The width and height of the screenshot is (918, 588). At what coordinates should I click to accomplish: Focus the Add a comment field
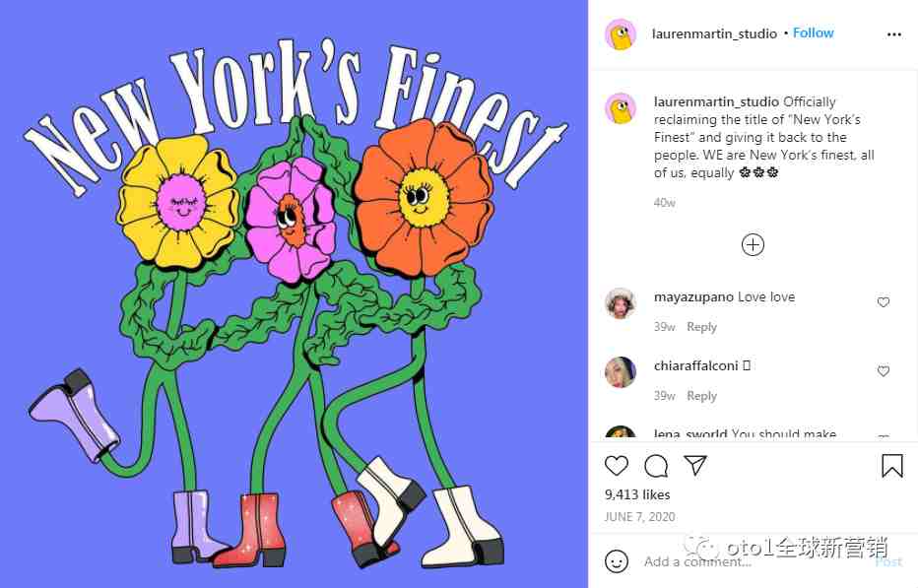pos(755,561)
